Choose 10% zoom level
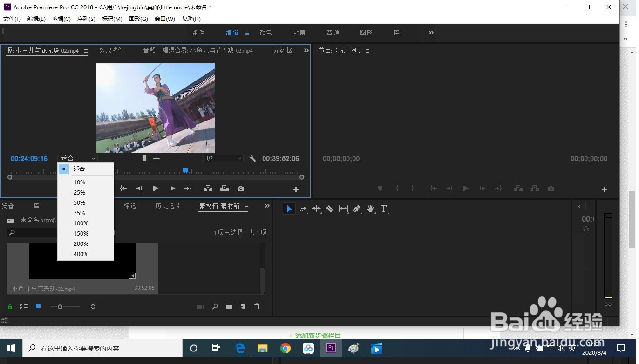The height and width of the screenshot is (364, 639). [86, 182]
